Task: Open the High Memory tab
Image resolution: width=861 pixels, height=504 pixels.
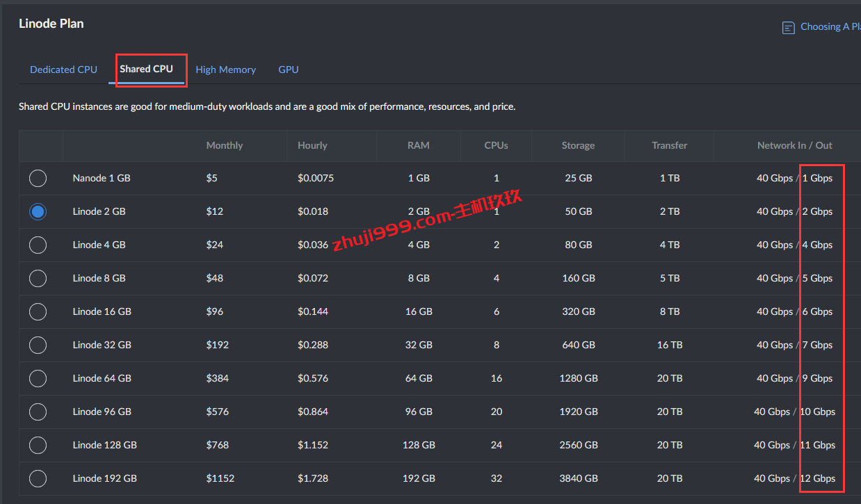Action: [226, 70]
